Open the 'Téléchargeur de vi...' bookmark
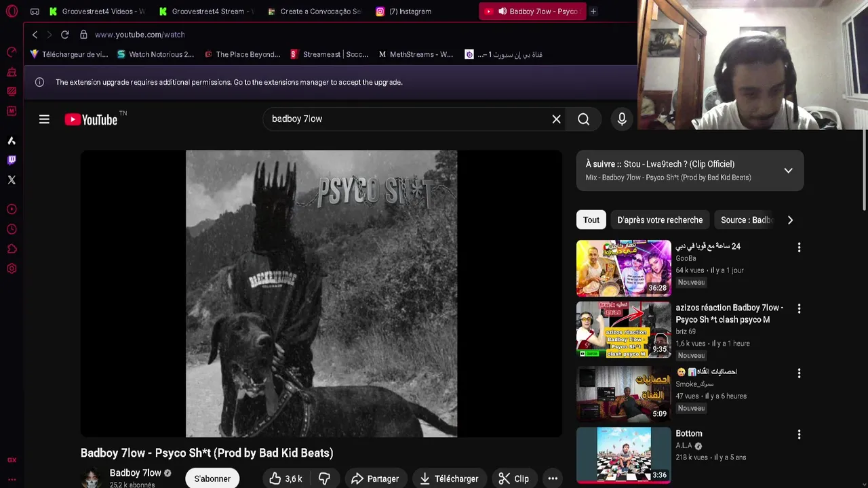Viewport: 868px width, 488px height. (x=69, y=54)
